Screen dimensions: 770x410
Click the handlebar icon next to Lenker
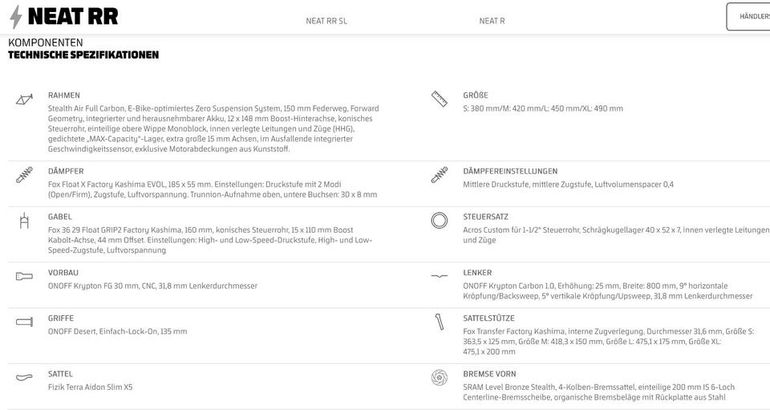pyautogui.click(x=440, y=276)
